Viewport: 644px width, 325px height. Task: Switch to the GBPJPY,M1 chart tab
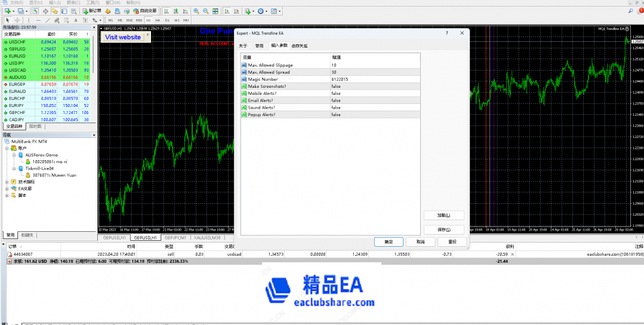point(175,238)
